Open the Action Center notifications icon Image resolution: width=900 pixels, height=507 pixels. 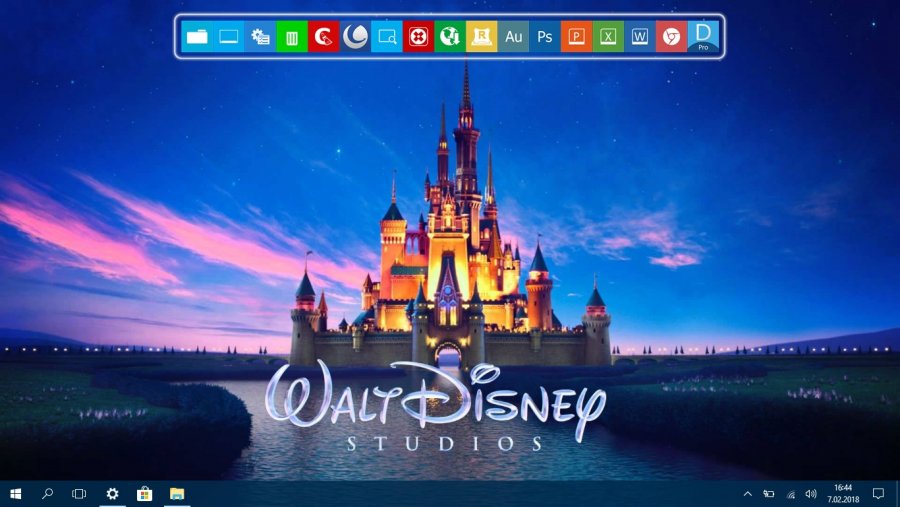tap(878, 494)
